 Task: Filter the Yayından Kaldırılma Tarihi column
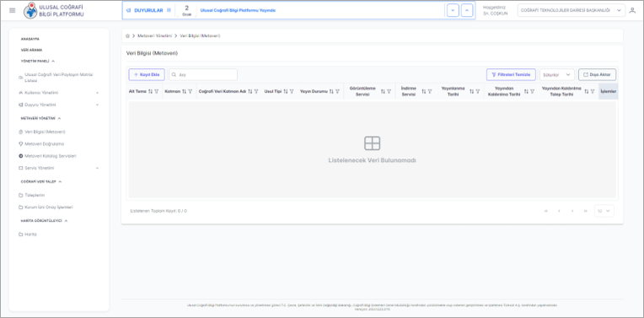pos(532,91)
